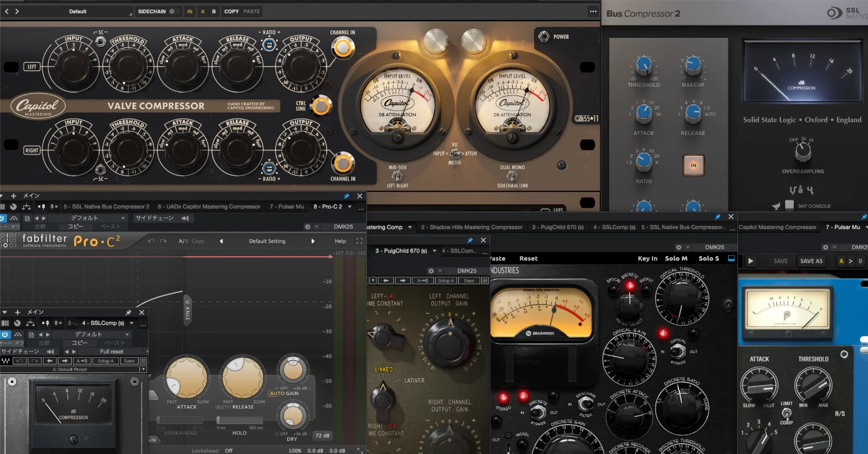Open preset file icon in SSLComp host bar

pos(31,335)
